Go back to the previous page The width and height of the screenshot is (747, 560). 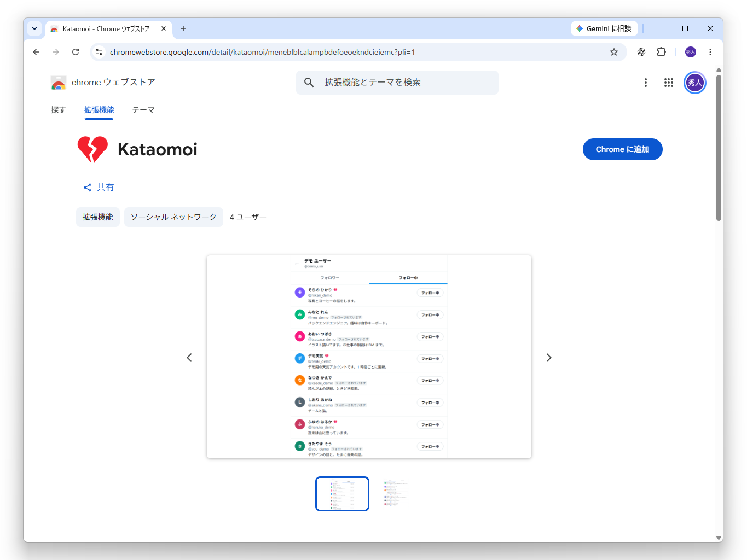pos(36,52)
